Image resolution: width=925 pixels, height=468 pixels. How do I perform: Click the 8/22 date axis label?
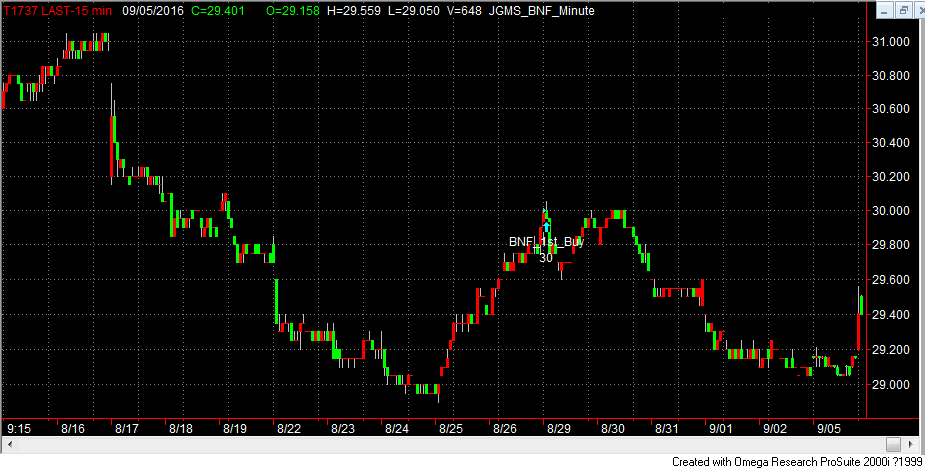289,428
